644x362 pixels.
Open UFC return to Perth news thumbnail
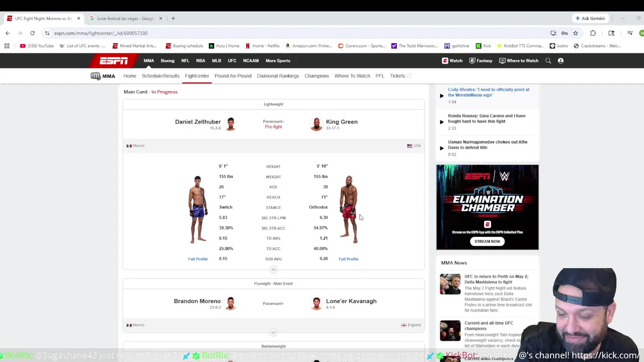coord(450,284)
